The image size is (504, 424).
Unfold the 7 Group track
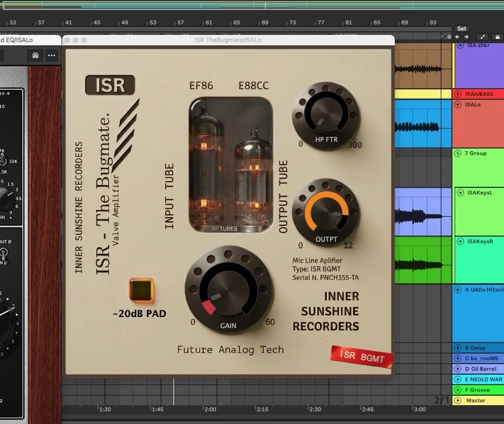[x=457, y=153]
